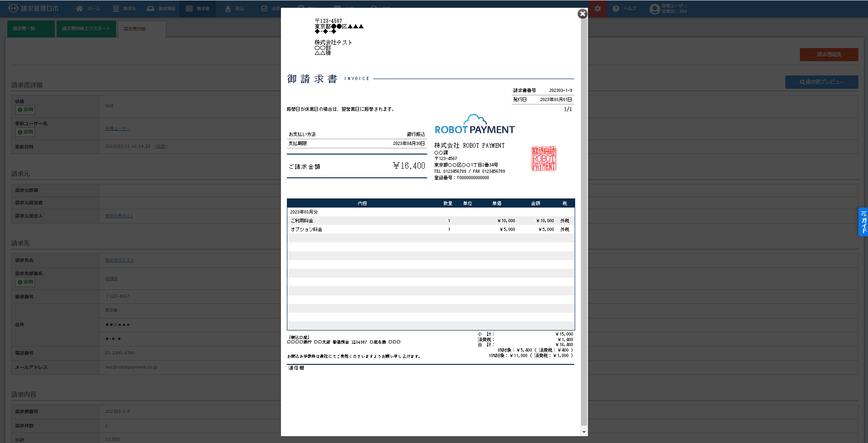
Task: Close the invoice preview popup
Action: tap(582, 14)
